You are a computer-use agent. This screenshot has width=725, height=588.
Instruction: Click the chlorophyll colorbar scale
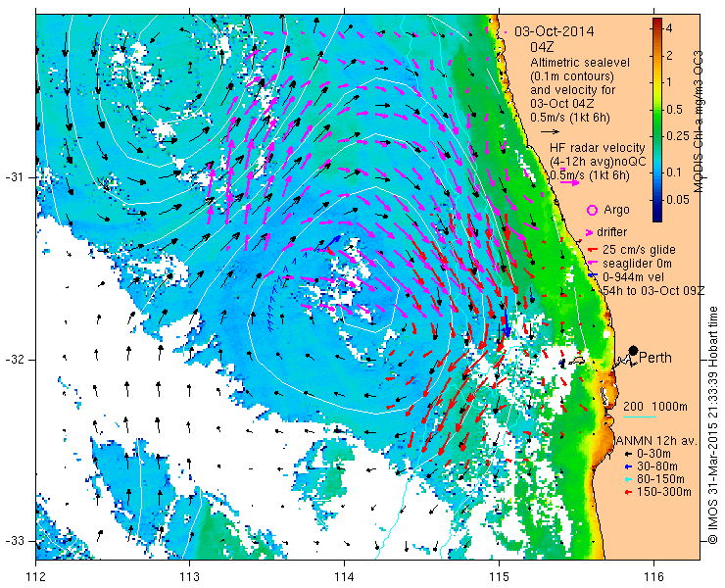click(x=657, y=120)
